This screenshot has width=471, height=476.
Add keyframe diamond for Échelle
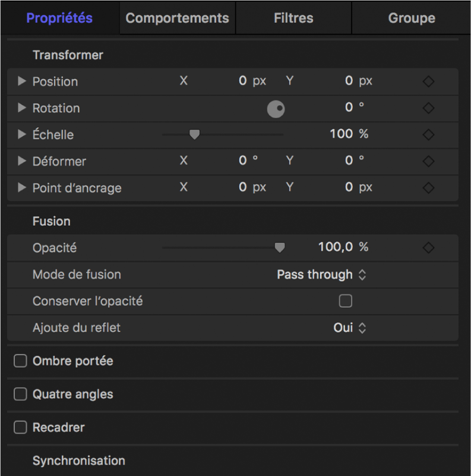tap(428, 135)
